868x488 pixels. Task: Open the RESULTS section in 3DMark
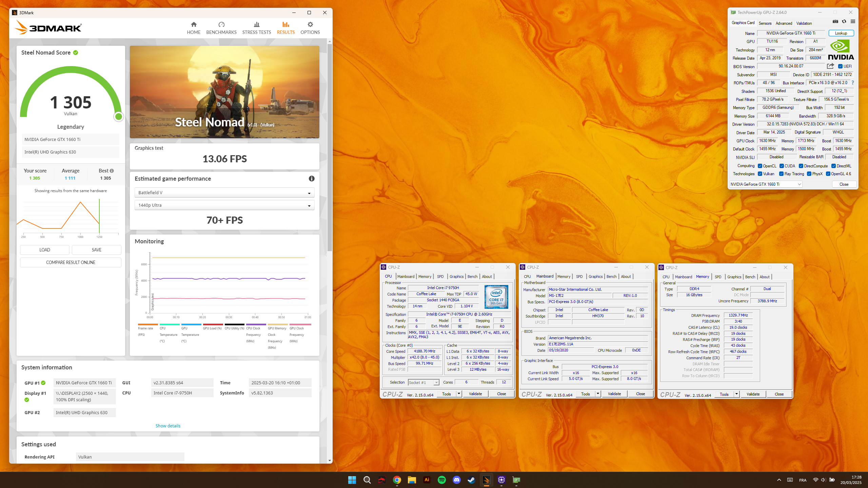286,28
